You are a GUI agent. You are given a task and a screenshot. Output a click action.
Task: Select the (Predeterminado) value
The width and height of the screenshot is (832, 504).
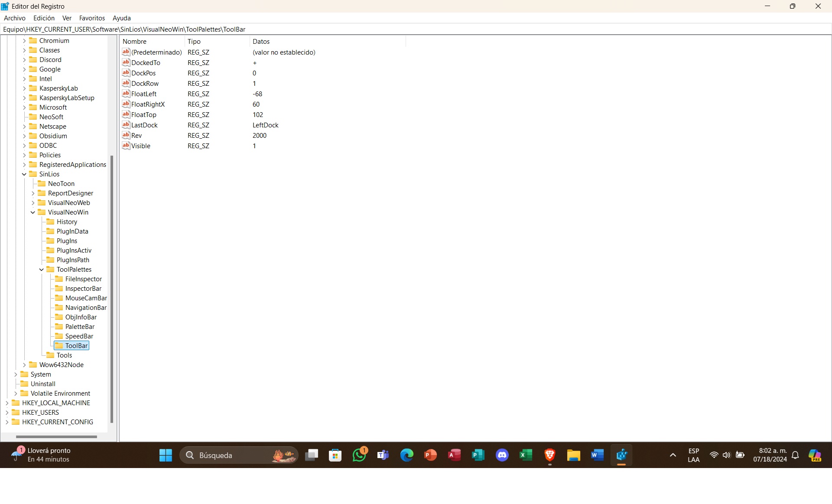point(156,52)
